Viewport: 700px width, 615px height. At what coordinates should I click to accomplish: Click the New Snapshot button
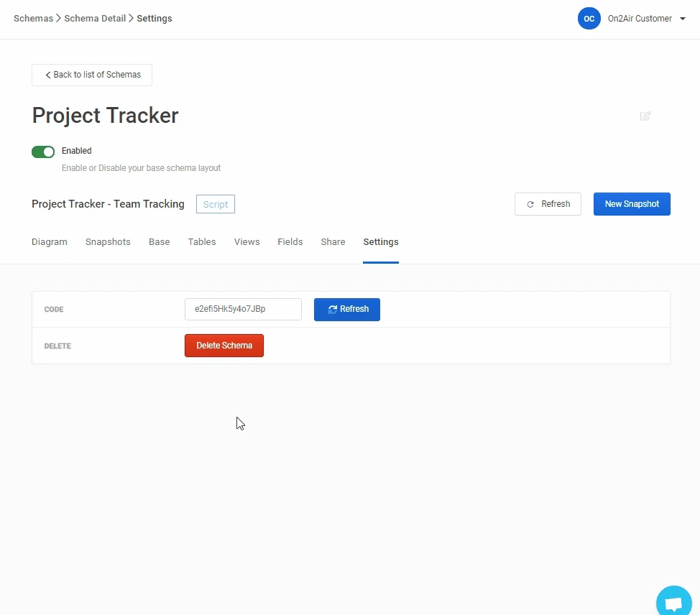(632, 204)
